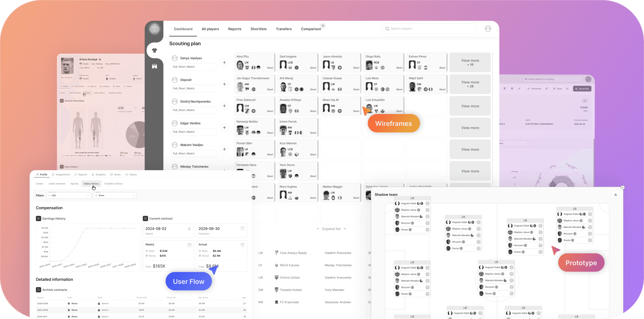Click the Earnings History handshake icon
Screen dimensions: 644x319
[38, 218]
